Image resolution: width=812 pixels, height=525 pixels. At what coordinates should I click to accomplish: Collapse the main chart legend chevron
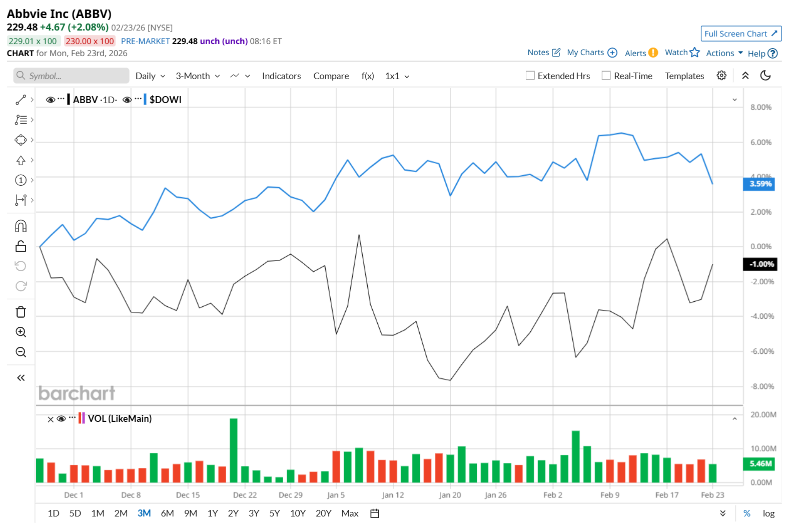point(735,100)
